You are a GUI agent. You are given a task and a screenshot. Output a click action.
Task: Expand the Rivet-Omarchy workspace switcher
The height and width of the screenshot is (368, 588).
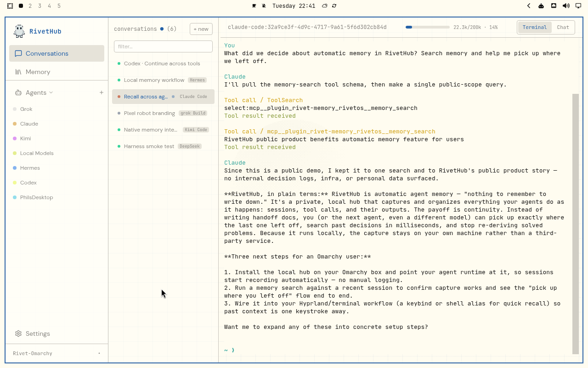pyautogui.click(x=57, y=353)
